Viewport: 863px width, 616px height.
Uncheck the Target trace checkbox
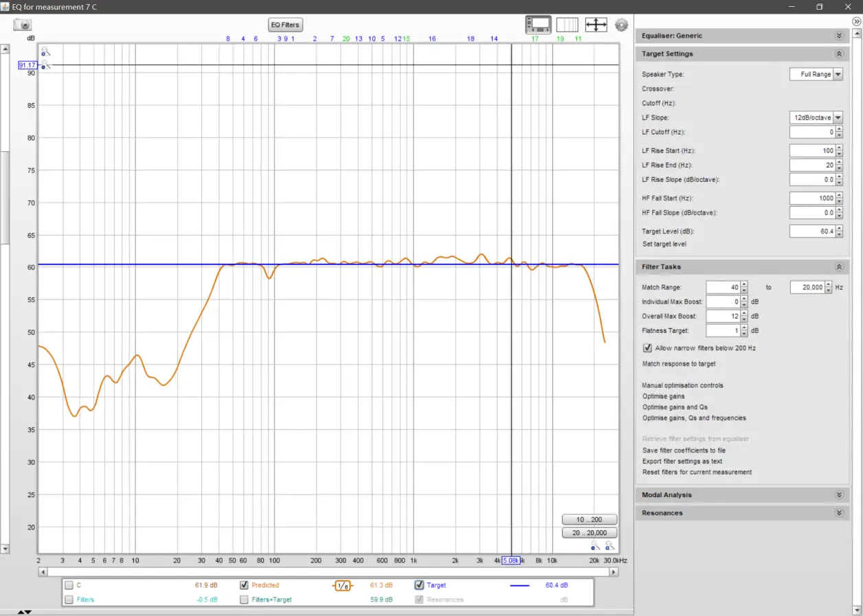click(419, 586)
